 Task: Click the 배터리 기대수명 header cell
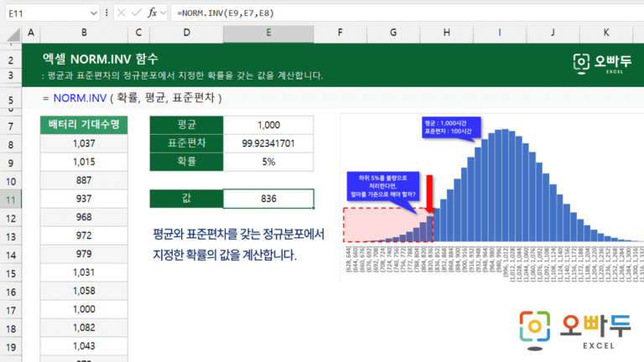[84, 125]
